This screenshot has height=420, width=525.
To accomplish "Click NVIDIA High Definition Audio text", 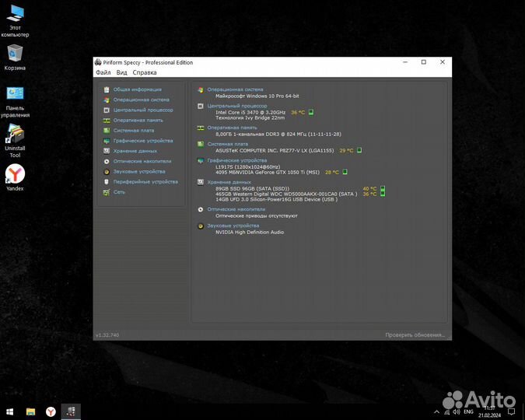I will [250, 232].
